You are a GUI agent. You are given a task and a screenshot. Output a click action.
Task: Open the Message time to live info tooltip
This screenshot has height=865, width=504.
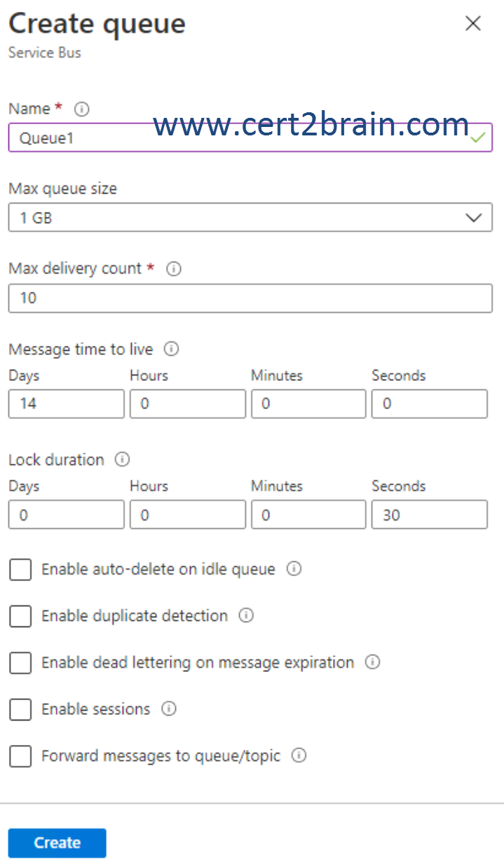coord(171,349)
